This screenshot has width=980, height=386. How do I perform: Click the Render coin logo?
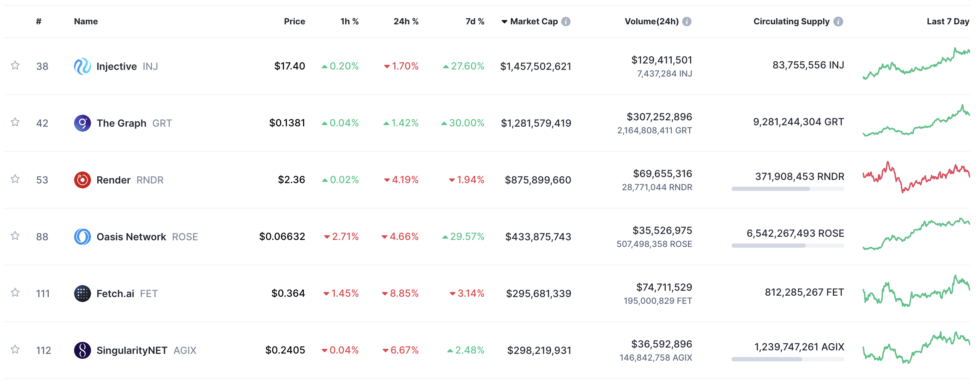click(82, 180)
